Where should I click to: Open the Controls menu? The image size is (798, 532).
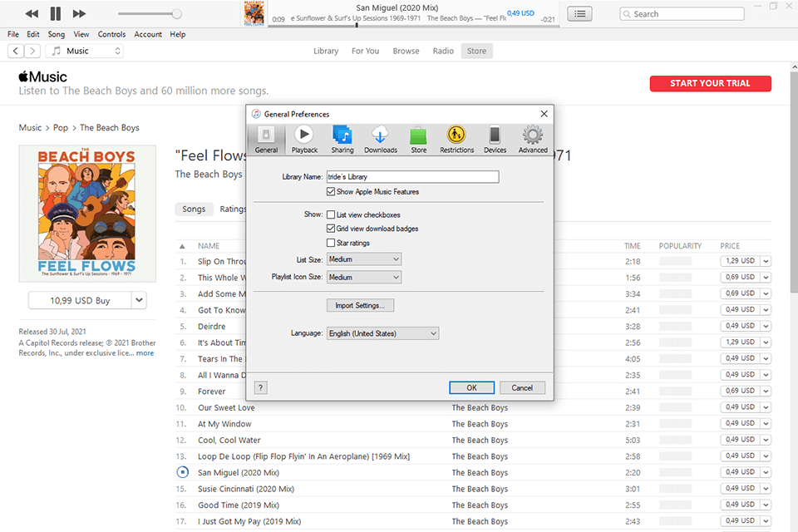111,34
